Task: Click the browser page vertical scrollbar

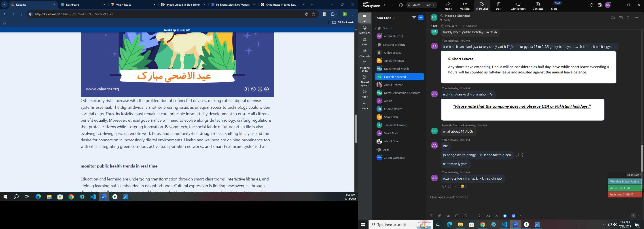Action: point(356,129)
